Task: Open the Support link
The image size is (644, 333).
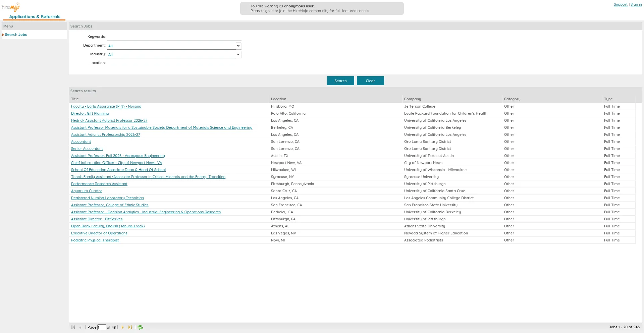Action: (x=620, y=5)
